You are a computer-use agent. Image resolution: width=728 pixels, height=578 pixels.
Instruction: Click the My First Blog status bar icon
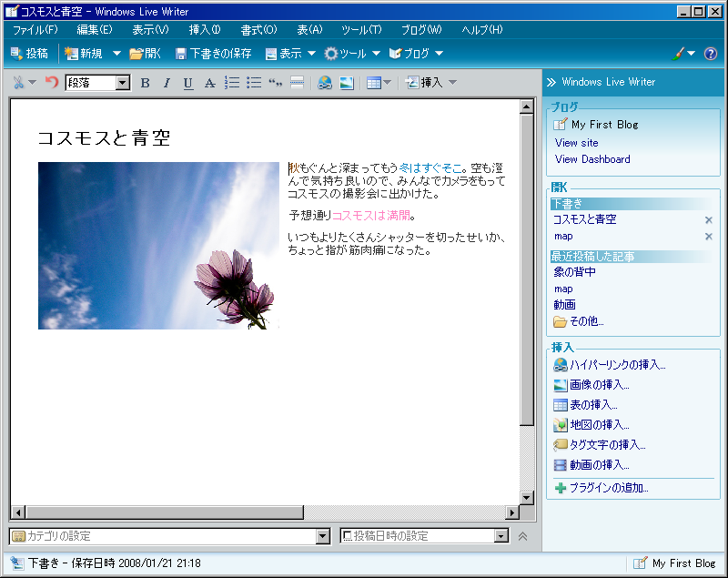pos(641,563)
